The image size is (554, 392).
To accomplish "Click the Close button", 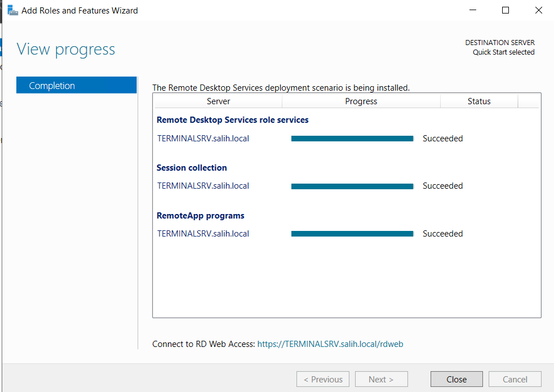I will click(x=457, y=378).
